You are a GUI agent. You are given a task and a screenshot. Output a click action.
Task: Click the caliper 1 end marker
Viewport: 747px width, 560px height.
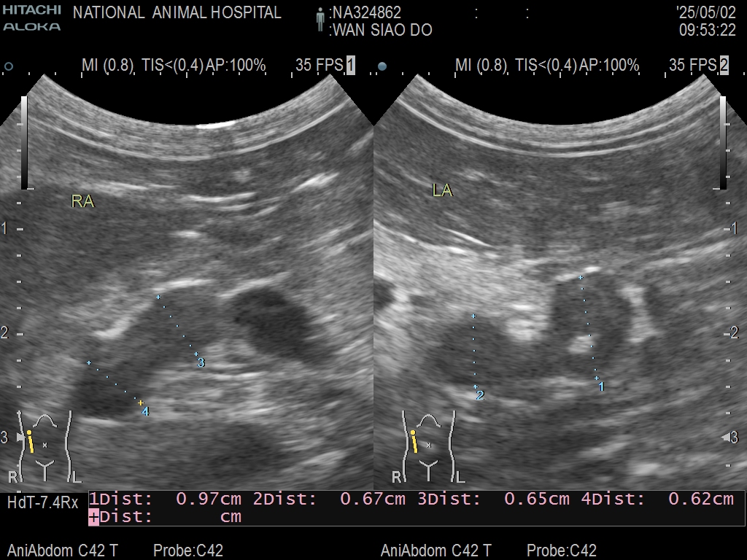(x=596, y=378)
